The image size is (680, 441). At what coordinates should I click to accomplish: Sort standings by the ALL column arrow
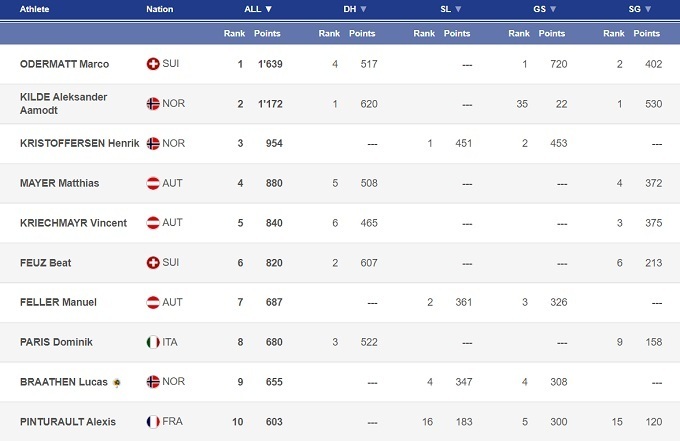[269, 9]
